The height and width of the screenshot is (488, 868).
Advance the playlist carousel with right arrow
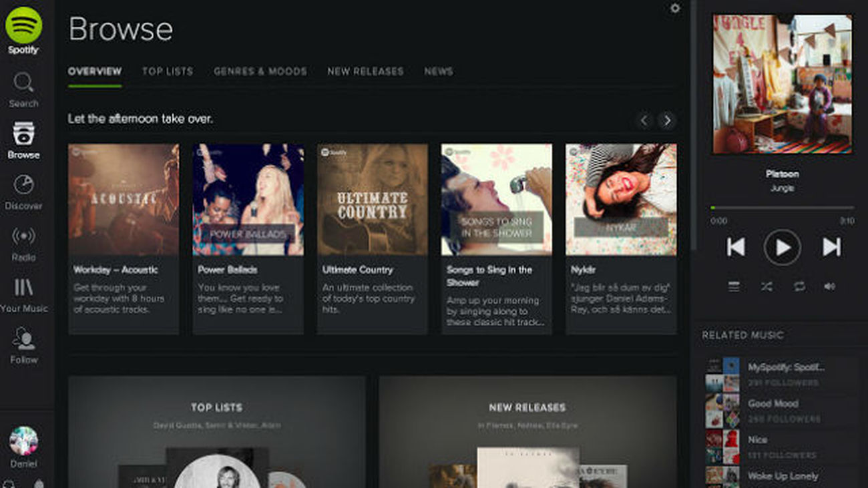tap(667, 120)
